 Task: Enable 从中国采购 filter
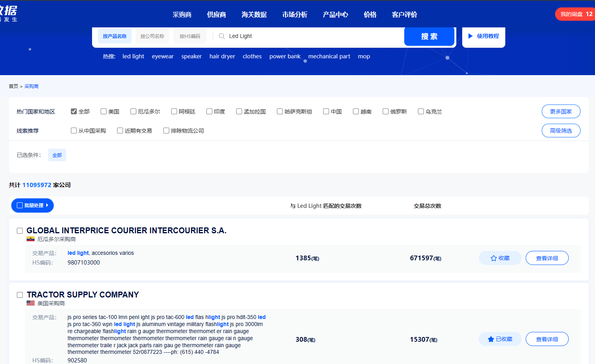pyautogui.click(x=74, y=131)
